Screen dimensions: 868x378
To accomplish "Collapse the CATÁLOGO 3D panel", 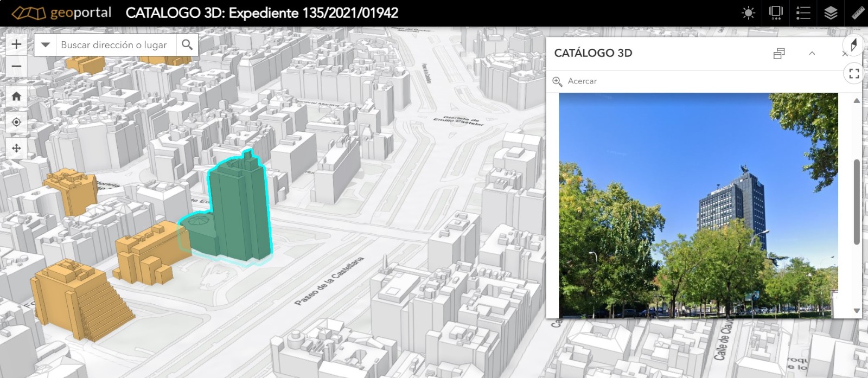I will pos(812,53).
